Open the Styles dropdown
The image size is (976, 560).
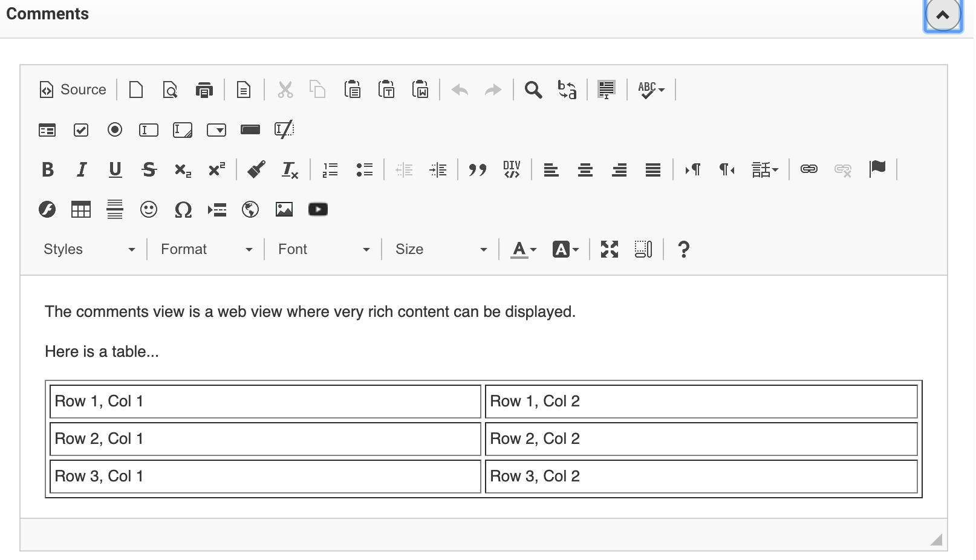[89, 249]
